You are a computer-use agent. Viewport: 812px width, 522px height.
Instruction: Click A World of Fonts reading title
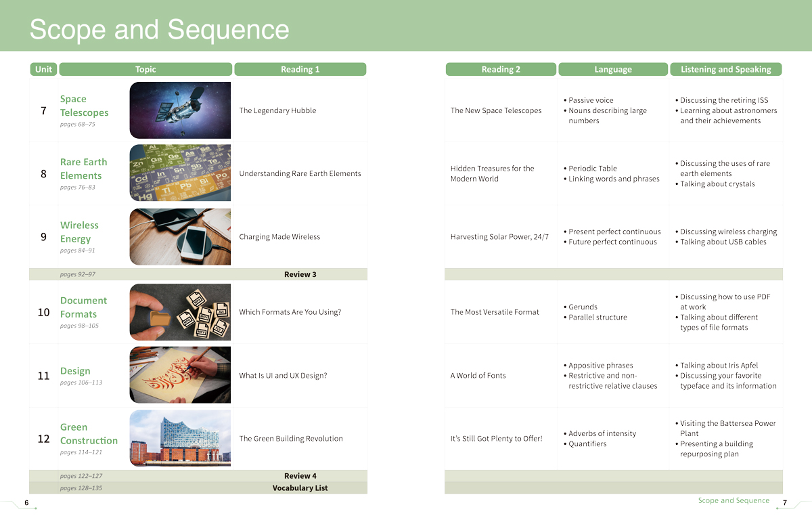pos(478,375)
